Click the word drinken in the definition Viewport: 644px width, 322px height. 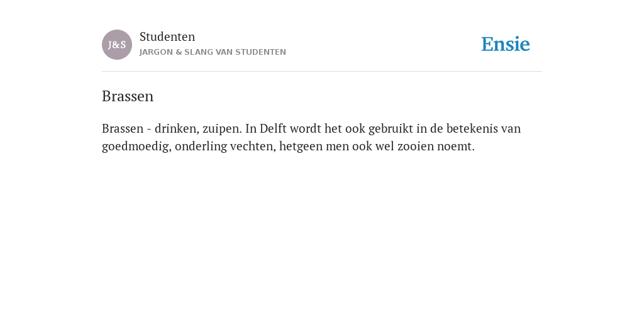[177, 128]
